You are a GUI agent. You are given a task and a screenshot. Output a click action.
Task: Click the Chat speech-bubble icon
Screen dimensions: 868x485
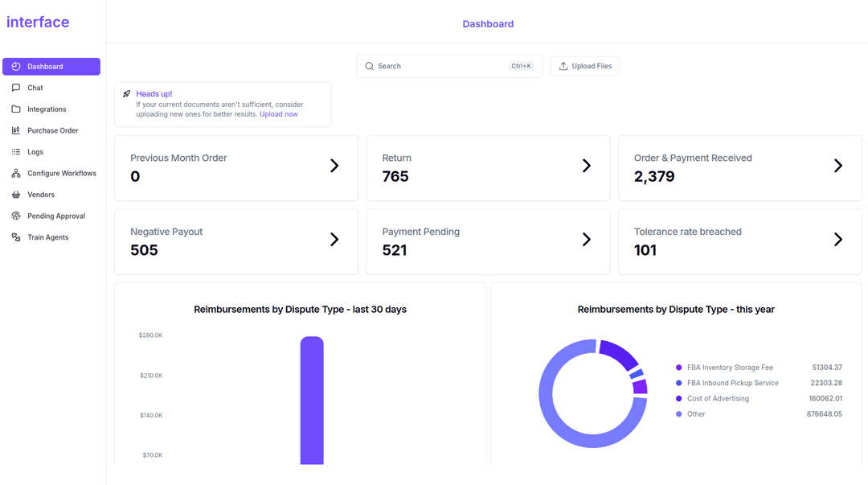point(16,88)
